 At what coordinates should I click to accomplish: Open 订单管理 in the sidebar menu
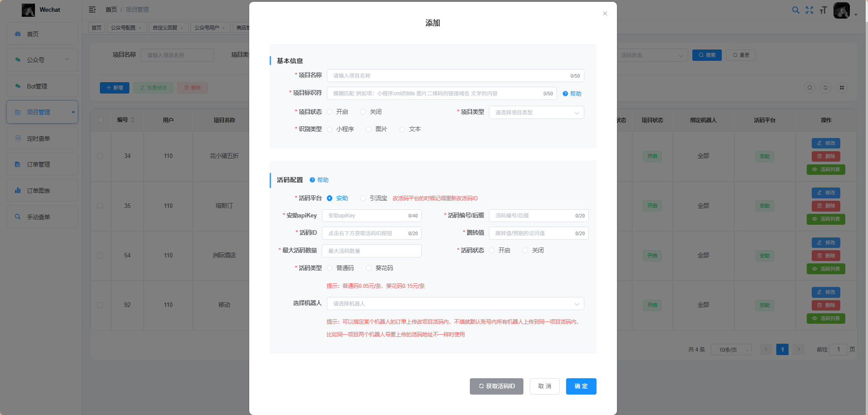[x=39, y=164]
